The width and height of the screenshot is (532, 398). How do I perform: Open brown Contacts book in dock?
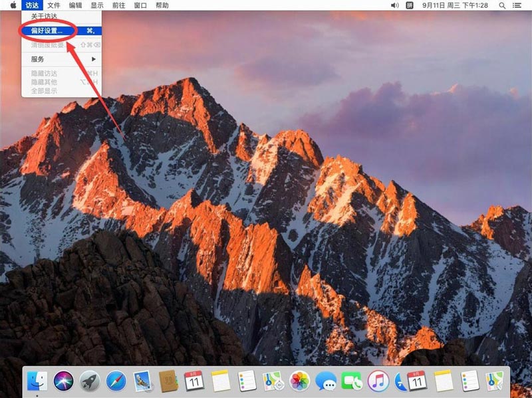tap(168, 381)
